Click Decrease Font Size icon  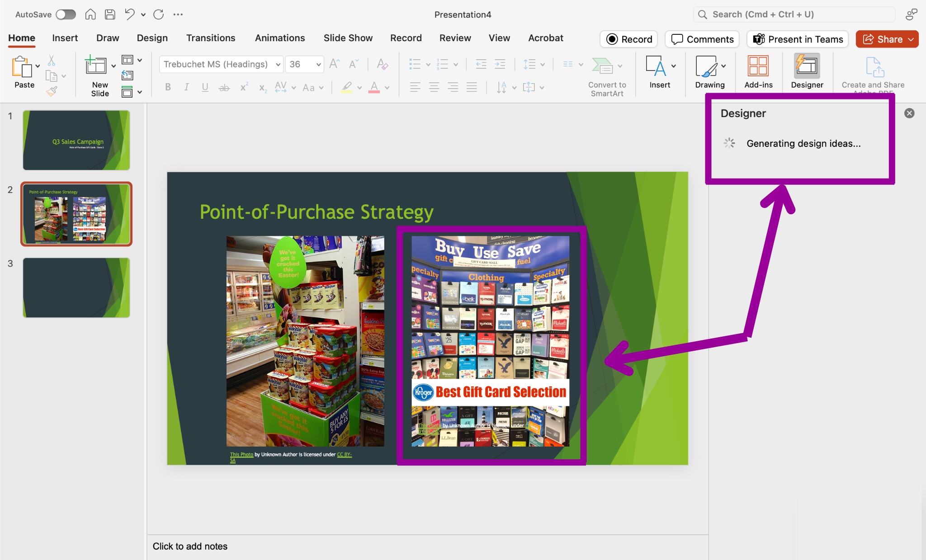point(354,64)
